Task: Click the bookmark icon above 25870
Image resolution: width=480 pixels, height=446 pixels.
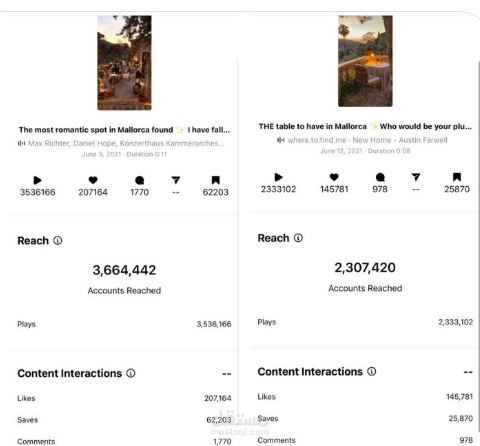Action: click(x=457, y=177)
